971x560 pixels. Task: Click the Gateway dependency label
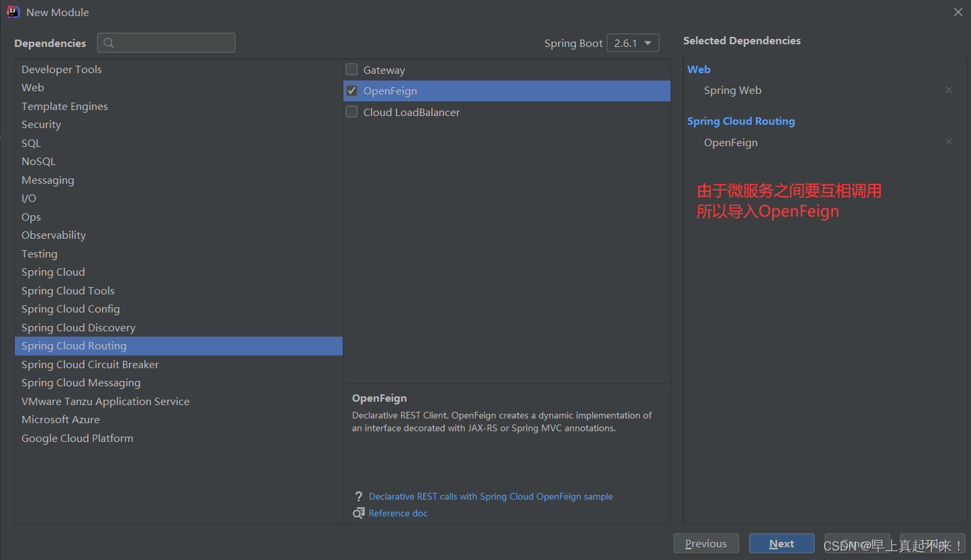[x=384, y=70]
